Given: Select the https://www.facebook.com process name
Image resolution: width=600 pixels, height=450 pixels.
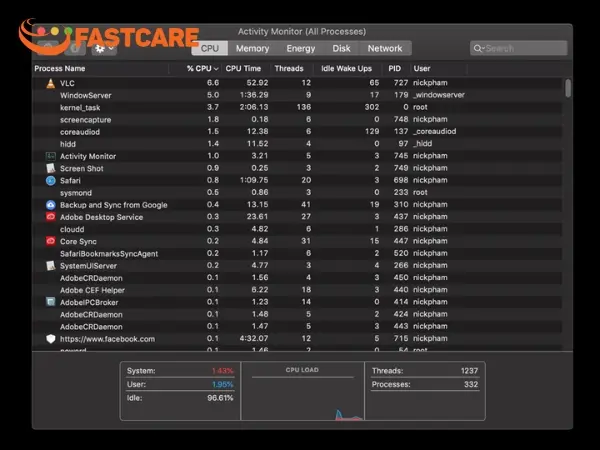Looking at the screenshot, I should tap(108, 339).
